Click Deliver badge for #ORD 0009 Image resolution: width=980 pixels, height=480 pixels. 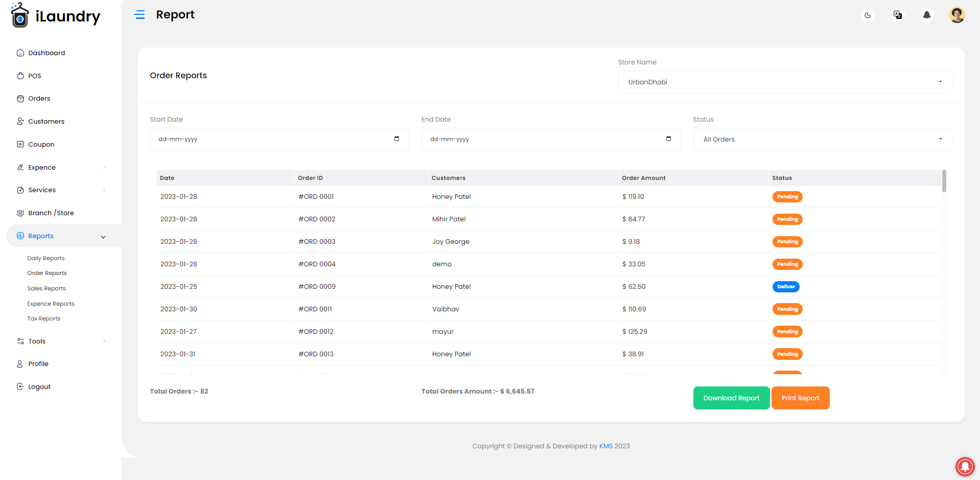(786, 287)
